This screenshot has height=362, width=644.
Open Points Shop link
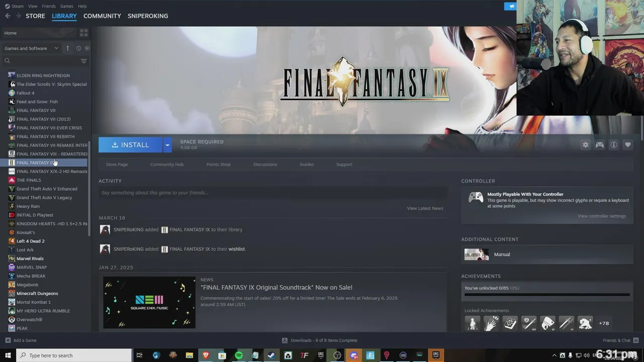click(x=218, y=164)
